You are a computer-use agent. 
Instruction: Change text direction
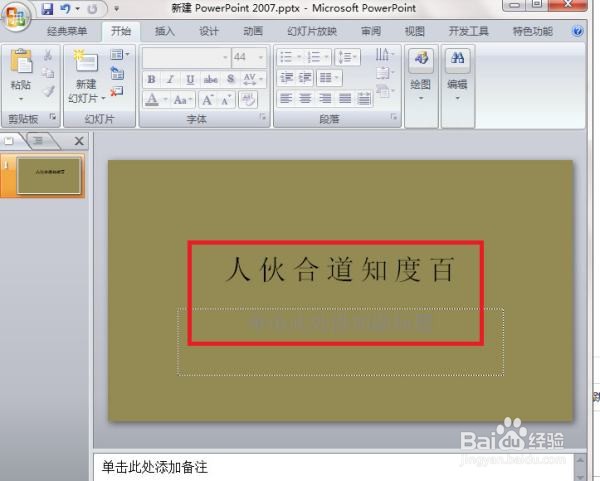coord(385,55)
